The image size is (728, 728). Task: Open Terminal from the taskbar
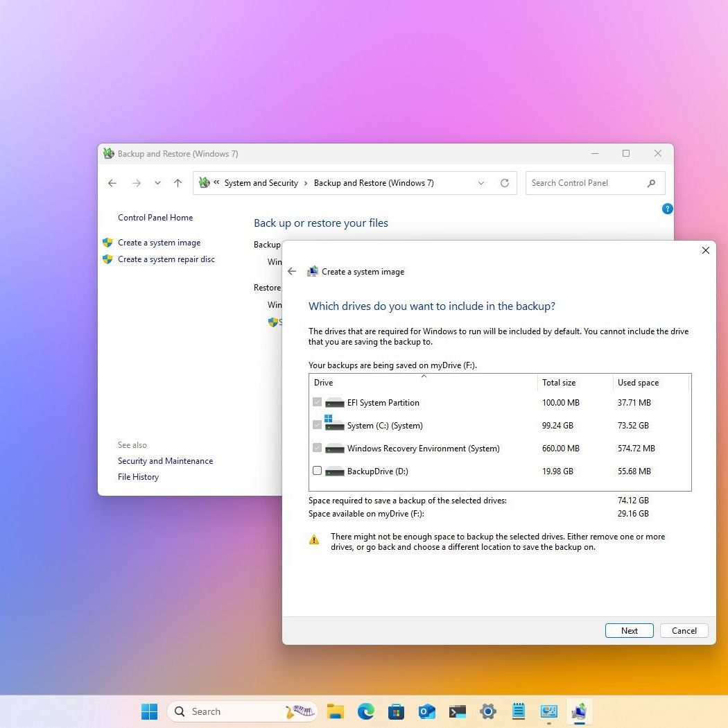tap(458, 711)
